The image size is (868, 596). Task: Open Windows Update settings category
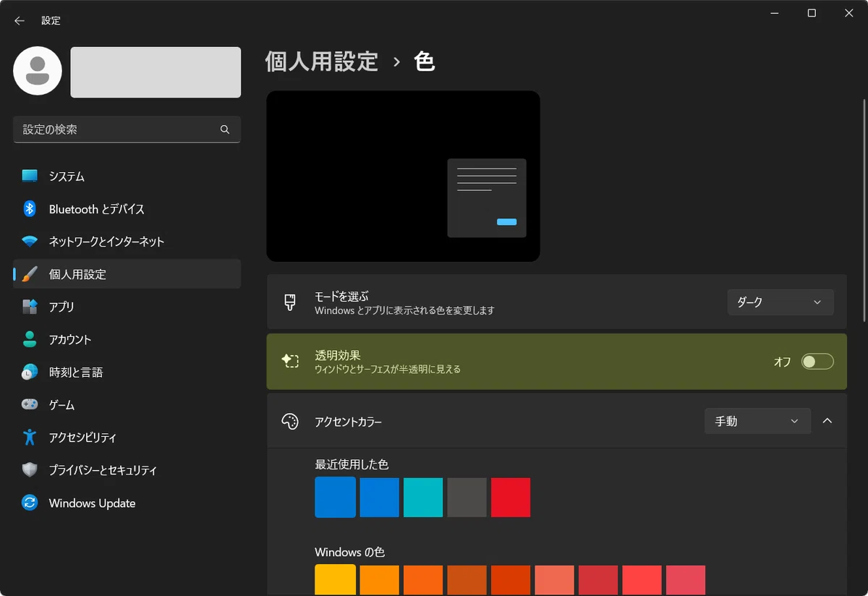click(x=127, y=503)
